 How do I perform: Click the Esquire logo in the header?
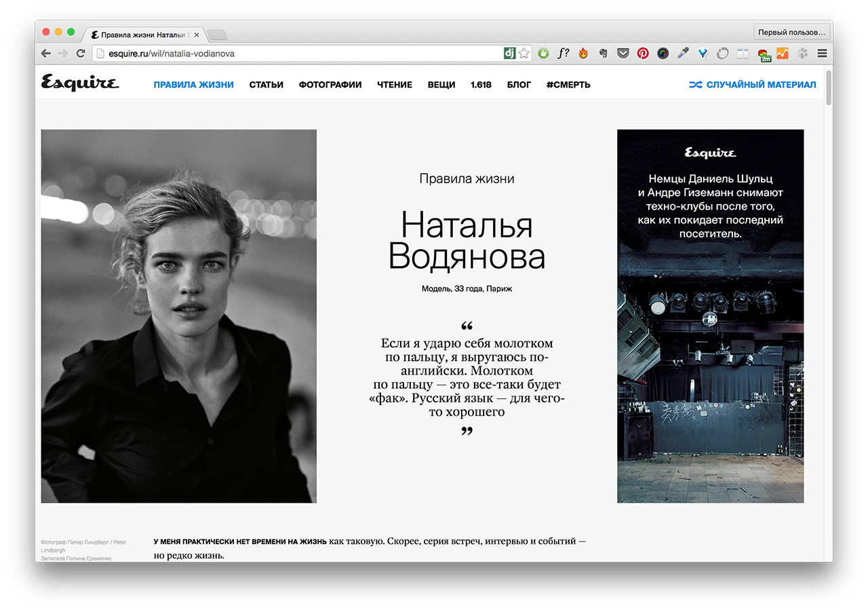click(80, 83)
